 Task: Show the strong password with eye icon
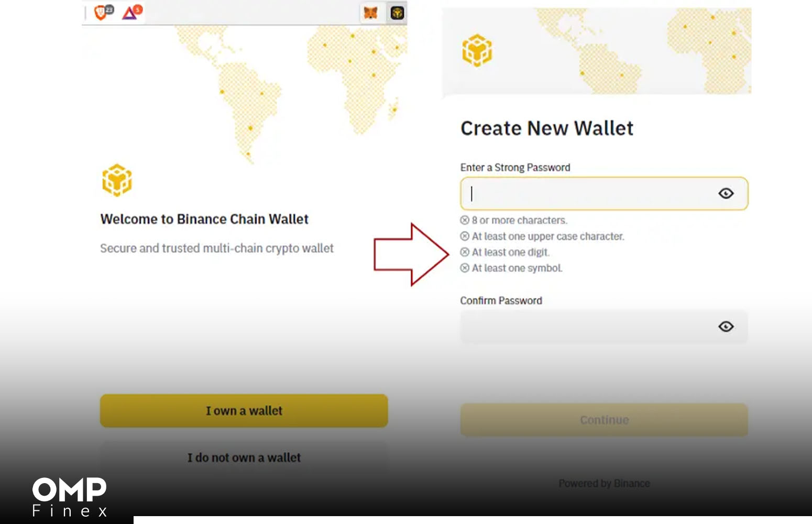[726, 193]
